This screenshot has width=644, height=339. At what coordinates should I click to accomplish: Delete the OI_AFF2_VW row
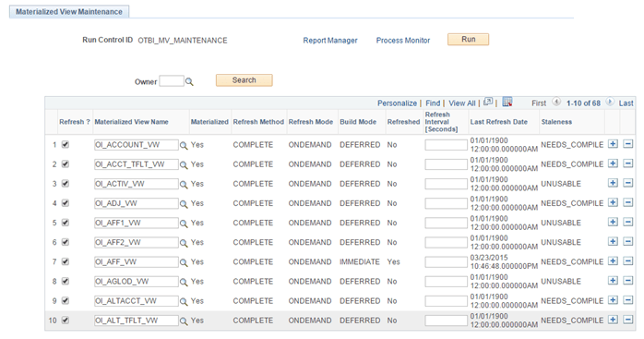click(628, 241)
